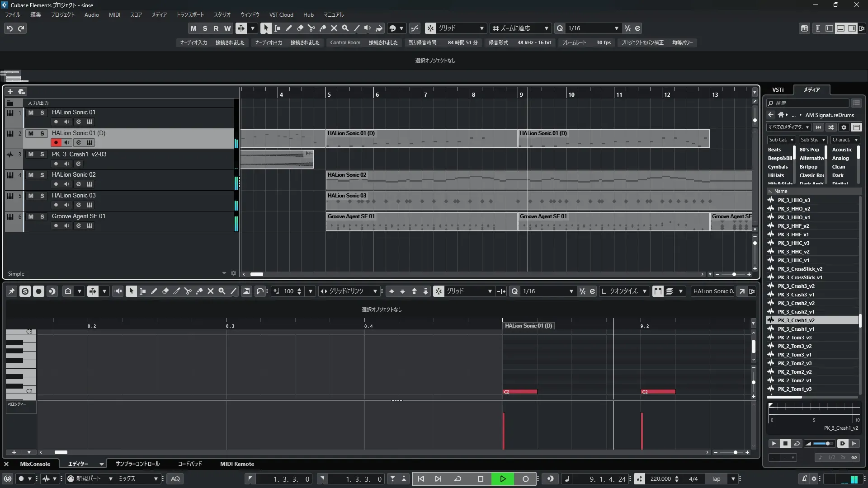The image size is (868, 488).
Task: Toggle Cycle loop in transport bar
Action: tap(458, 479)
